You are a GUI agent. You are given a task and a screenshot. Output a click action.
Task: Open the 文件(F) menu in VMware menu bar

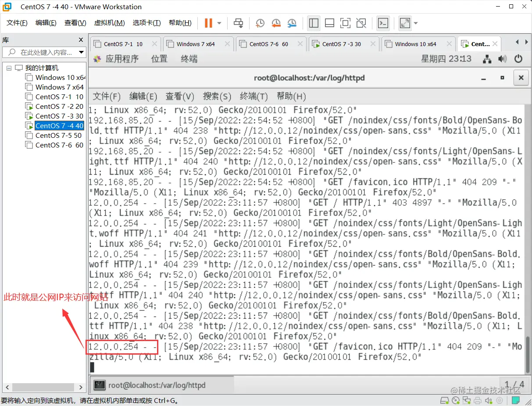tap(17, 23)
